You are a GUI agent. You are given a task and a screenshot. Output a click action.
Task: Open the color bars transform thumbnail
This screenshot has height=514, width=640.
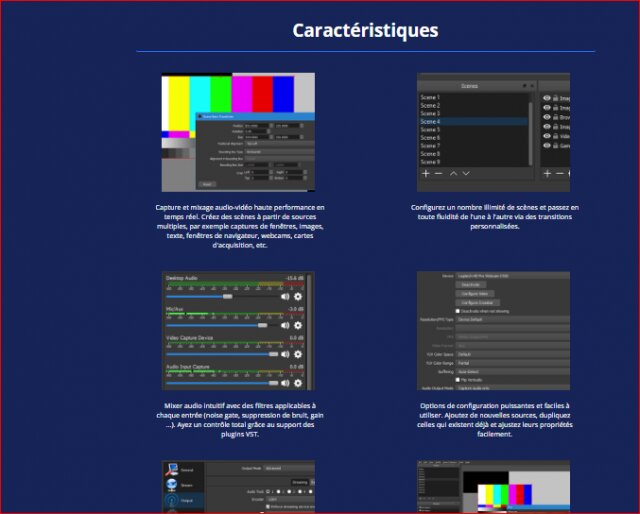pos(238,132)
